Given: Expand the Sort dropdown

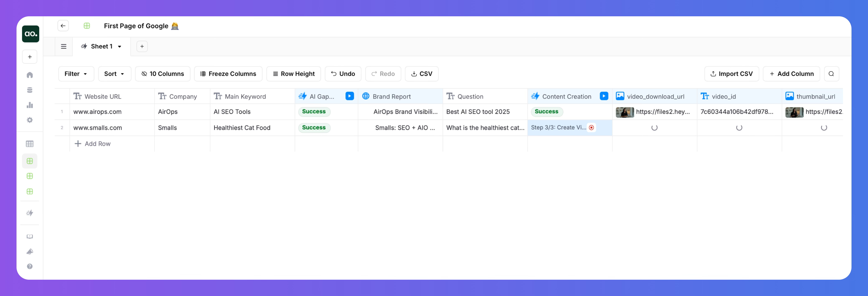Looking at the screenshot, I should (114, 74).
